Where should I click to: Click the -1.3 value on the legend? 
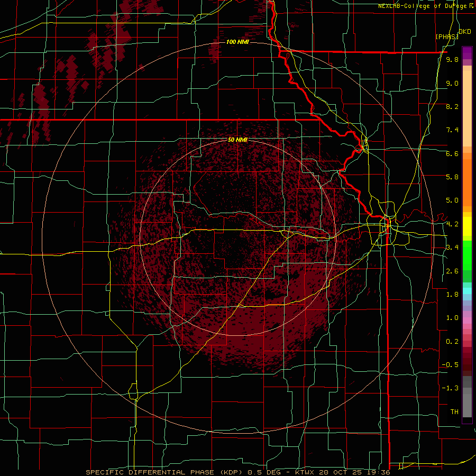(450, 388)
